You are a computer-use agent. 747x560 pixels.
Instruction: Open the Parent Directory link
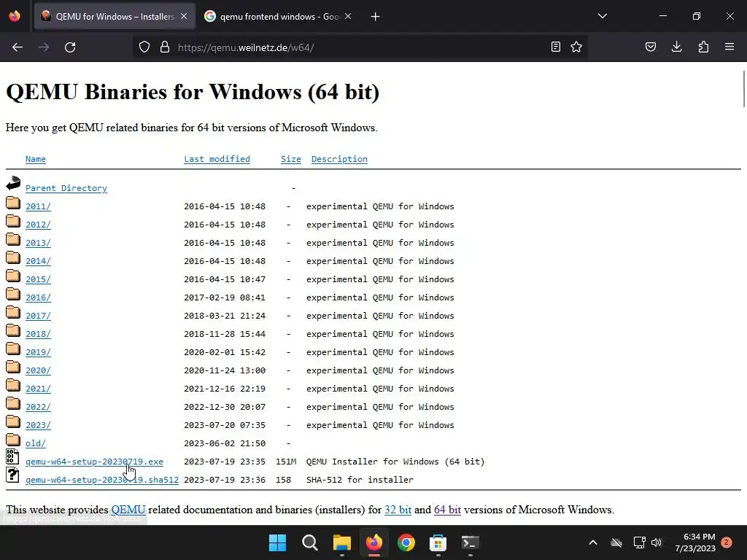point(66,188)
